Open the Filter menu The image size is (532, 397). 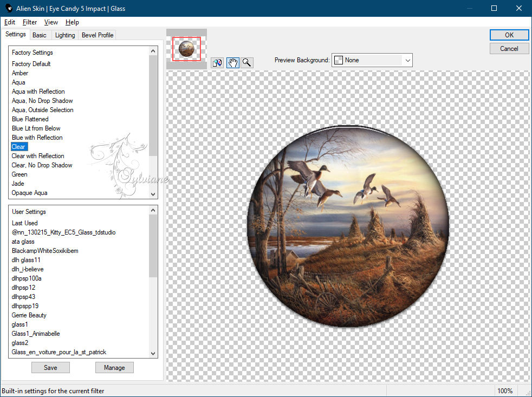point(30,22)
